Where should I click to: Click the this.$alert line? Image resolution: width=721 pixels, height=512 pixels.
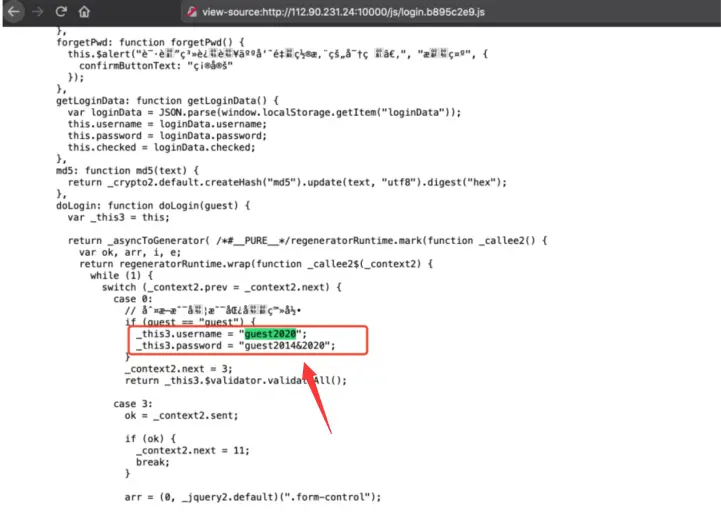click(278, 54)
